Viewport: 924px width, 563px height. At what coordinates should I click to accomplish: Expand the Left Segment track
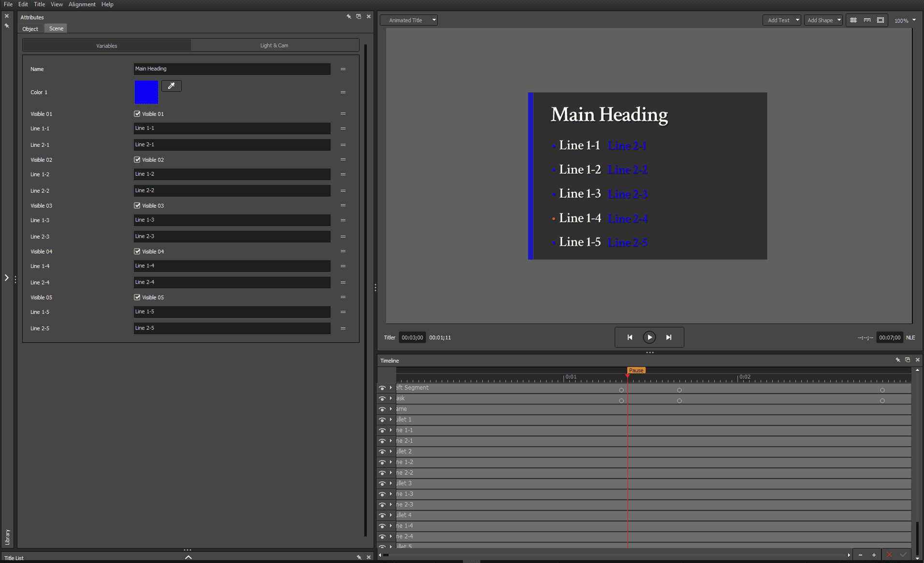391,388
